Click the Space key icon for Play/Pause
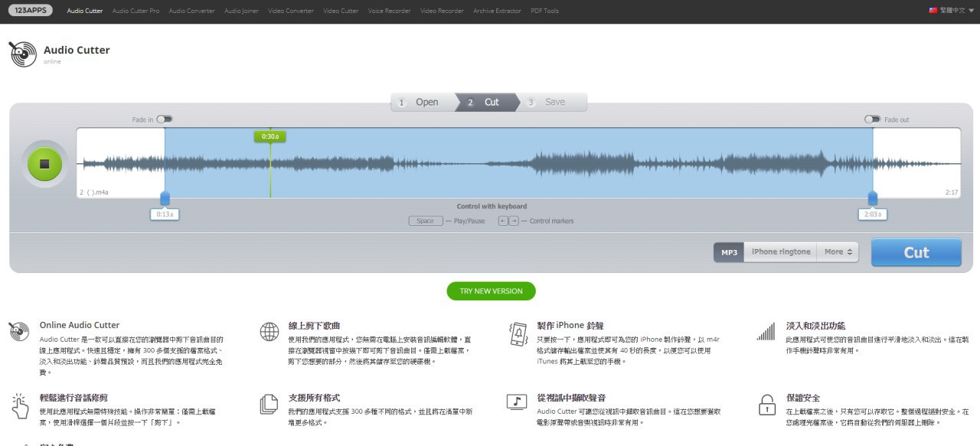 (x=426, y=221)
